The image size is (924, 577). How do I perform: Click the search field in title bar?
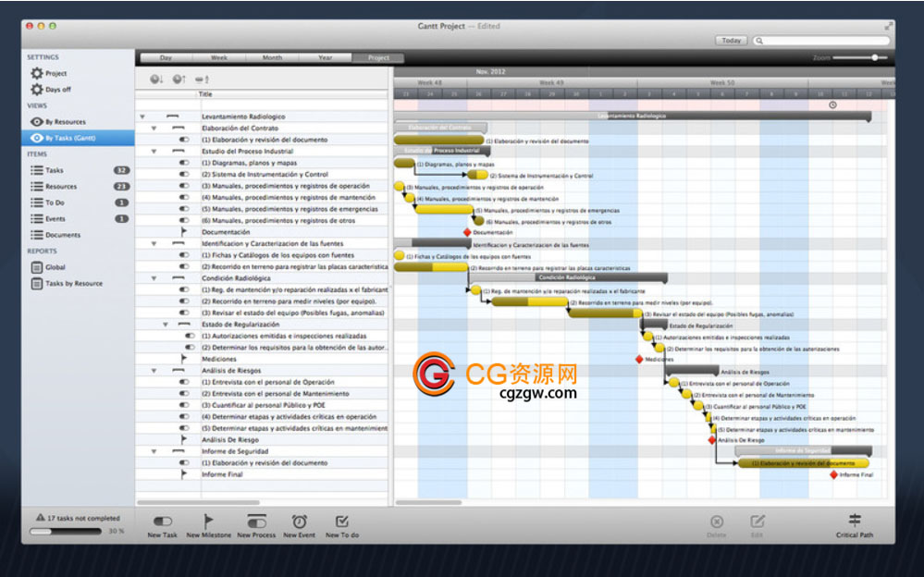click(823, 41)
